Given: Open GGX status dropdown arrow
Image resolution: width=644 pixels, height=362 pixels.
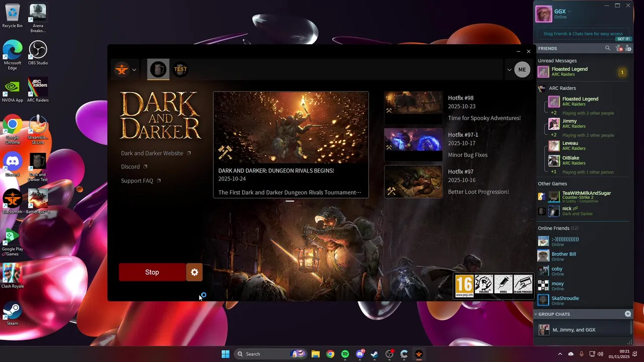Looking at the screenshot, I should (x=570, y=12).
